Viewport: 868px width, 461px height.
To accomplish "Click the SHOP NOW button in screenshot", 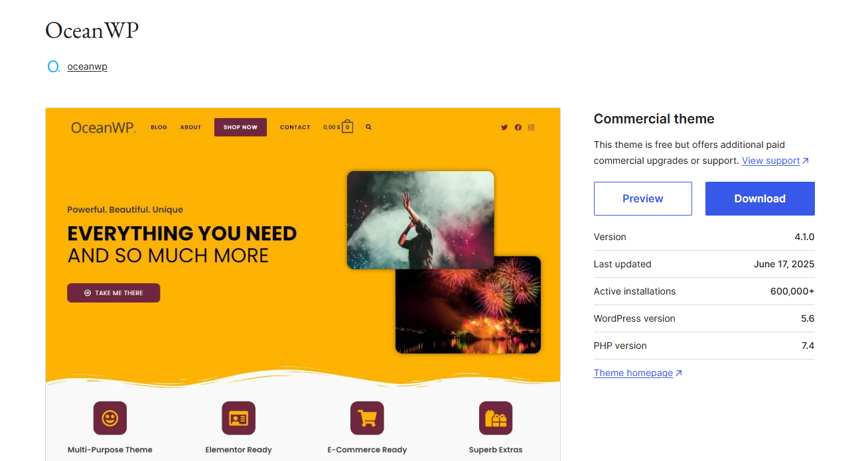I will coord(240,127).
